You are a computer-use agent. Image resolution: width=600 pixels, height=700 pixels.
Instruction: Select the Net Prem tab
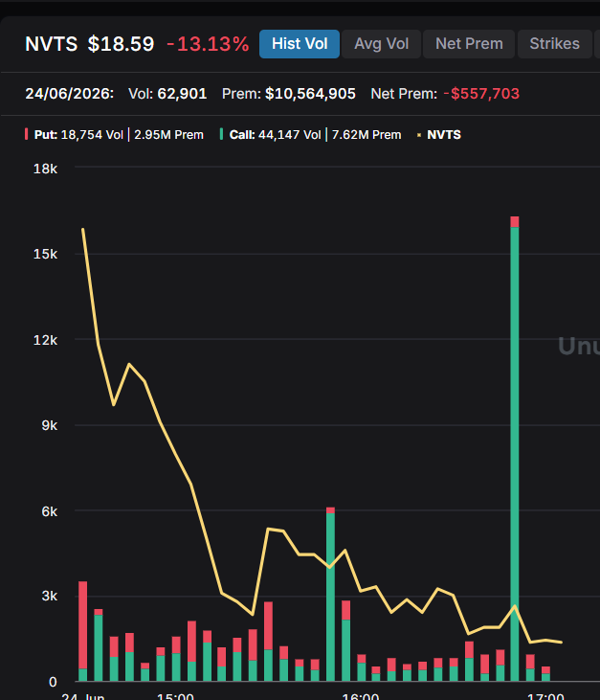(x=469, y=44)
